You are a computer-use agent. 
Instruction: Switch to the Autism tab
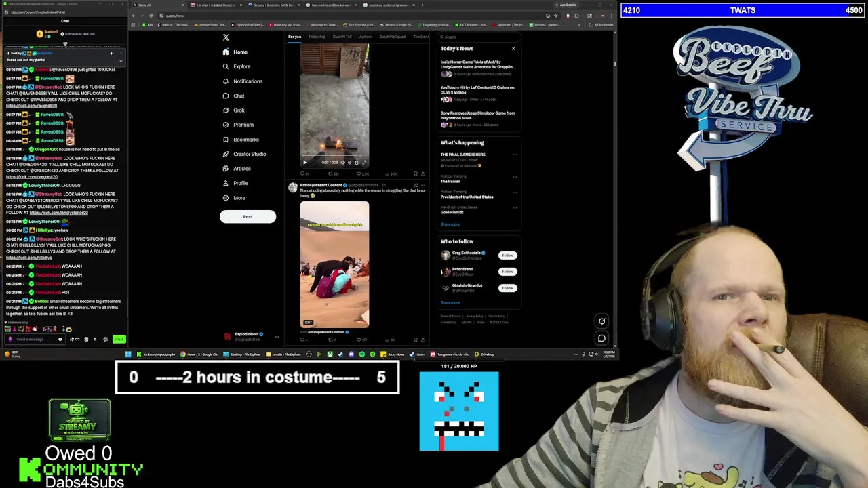point(366,37)
